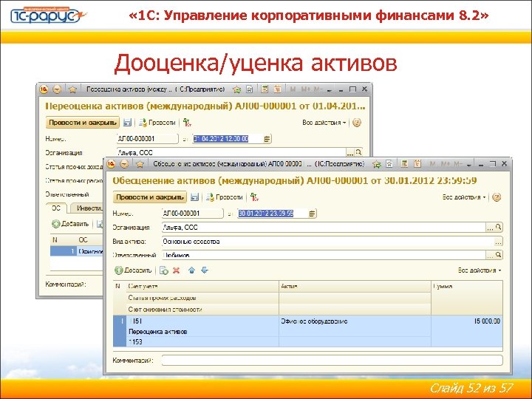Image resolution: width=532 pixels, height=399 pixels.
Task: Copy row icon in Обесценение table toolbar
Action: click(x=164, y=270)
